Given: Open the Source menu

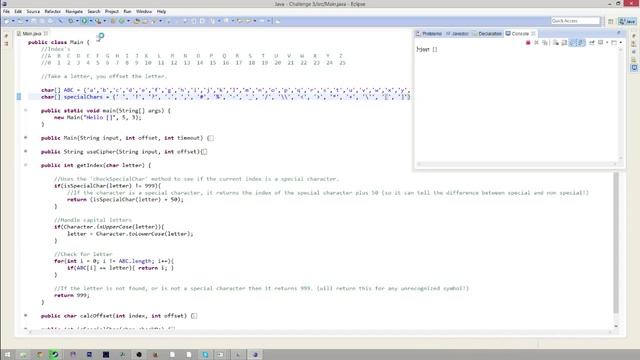Looking at the screenshot, I should pos(33,11).
